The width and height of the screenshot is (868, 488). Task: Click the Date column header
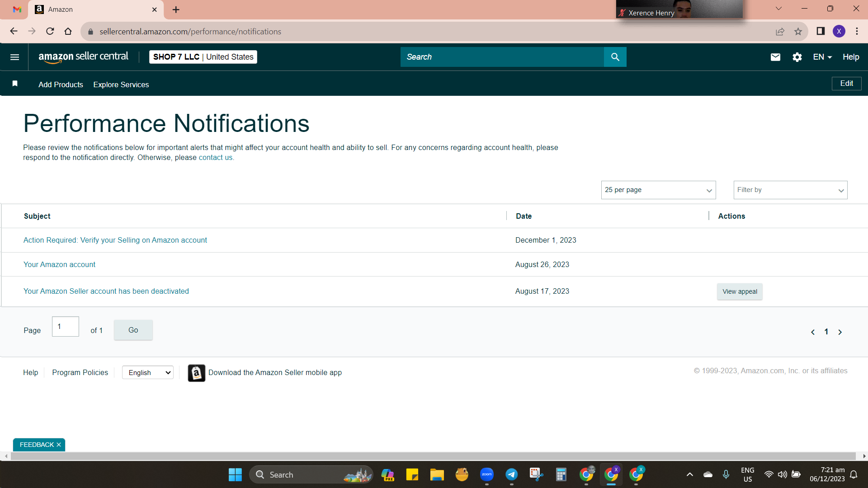coord(524,216)
